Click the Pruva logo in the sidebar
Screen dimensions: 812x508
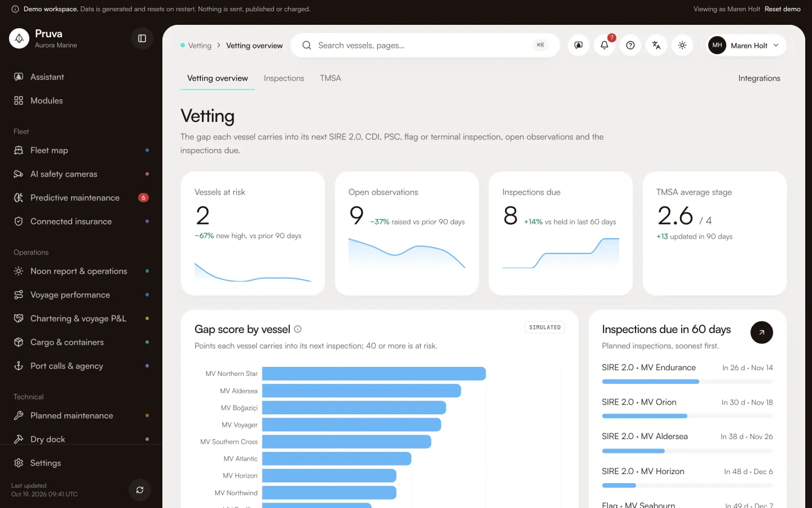[x=19, y=38]
